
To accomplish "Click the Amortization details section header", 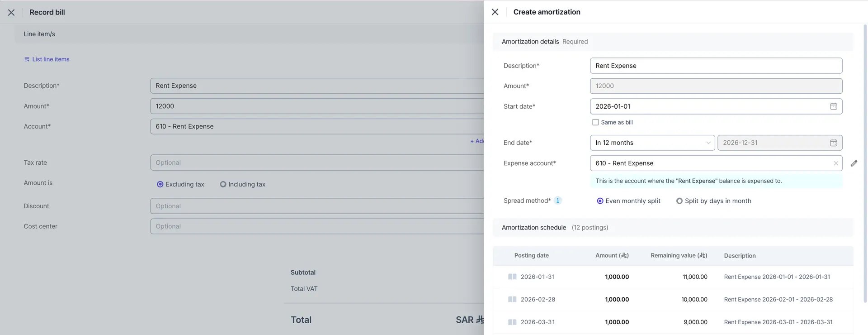I will 673,42.
